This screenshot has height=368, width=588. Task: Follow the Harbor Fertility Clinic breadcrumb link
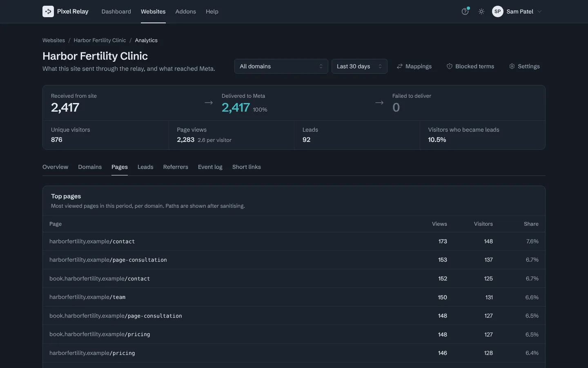click(x=100, y=40)
